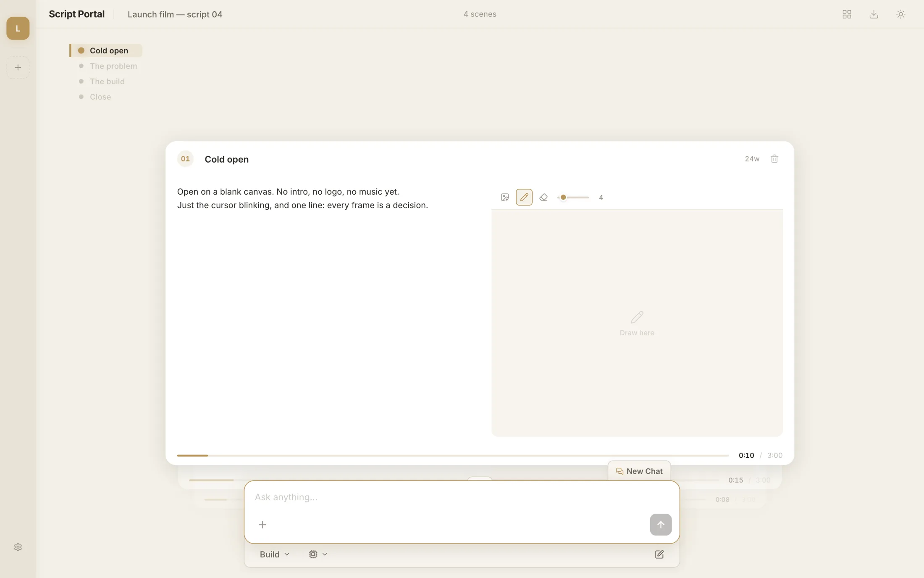Add a new workspace with plus

18,67
